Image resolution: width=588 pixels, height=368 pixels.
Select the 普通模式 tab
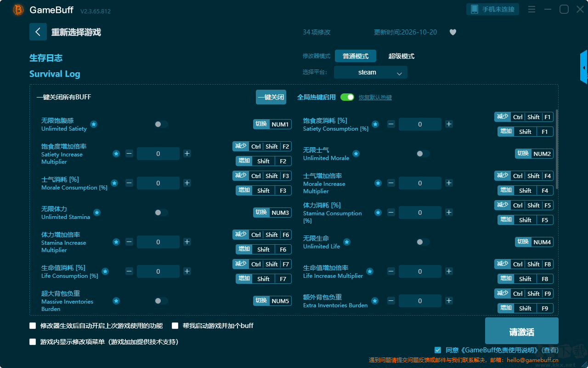[356, 56]
